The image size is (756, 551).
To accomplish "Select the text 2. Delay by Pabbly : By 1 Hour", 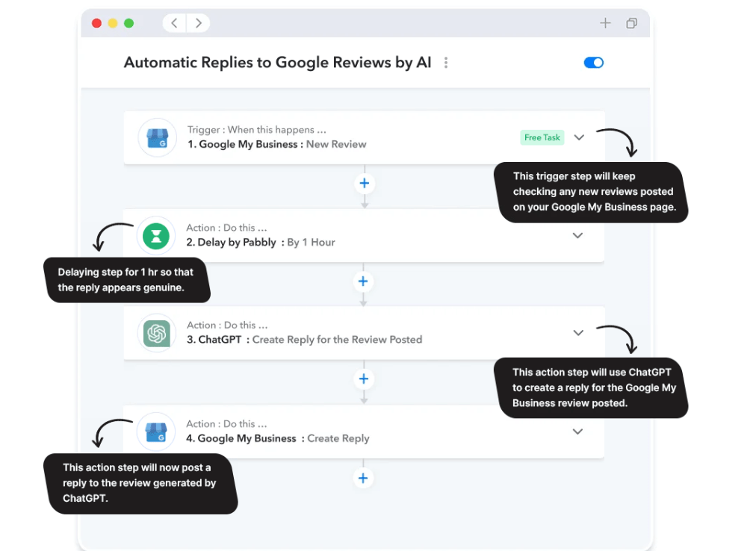I will pyautogui.click(x=261, y=242).
